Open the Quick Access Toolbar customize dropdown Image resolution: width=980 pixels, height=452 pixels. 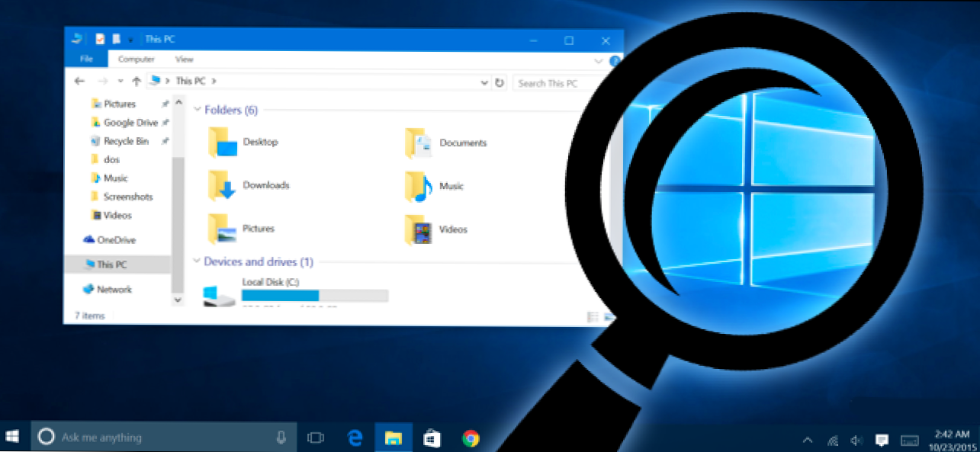tap(130, 40)
